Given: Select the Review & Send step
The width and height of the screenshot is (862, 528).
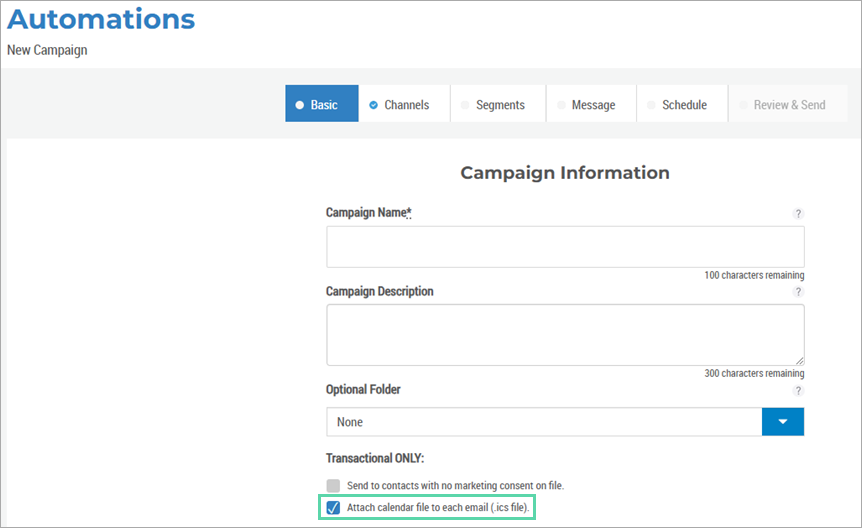Looking at the screenshot, I should coord(788,103).
